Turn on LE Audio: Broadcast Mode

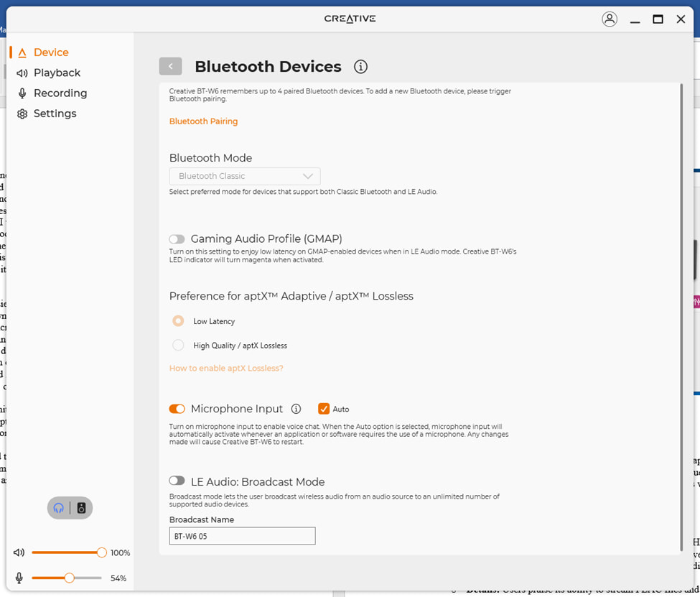click(x=177, y=482)
